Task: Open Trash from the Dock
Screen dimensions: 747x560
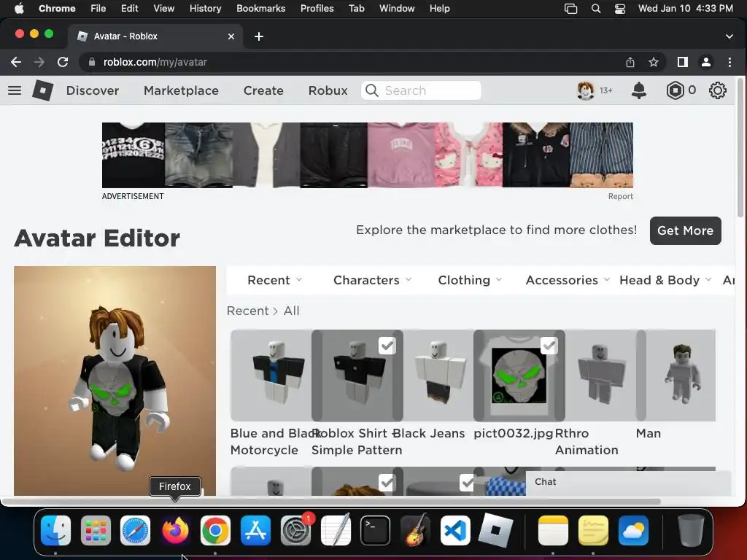Action: 692,531
